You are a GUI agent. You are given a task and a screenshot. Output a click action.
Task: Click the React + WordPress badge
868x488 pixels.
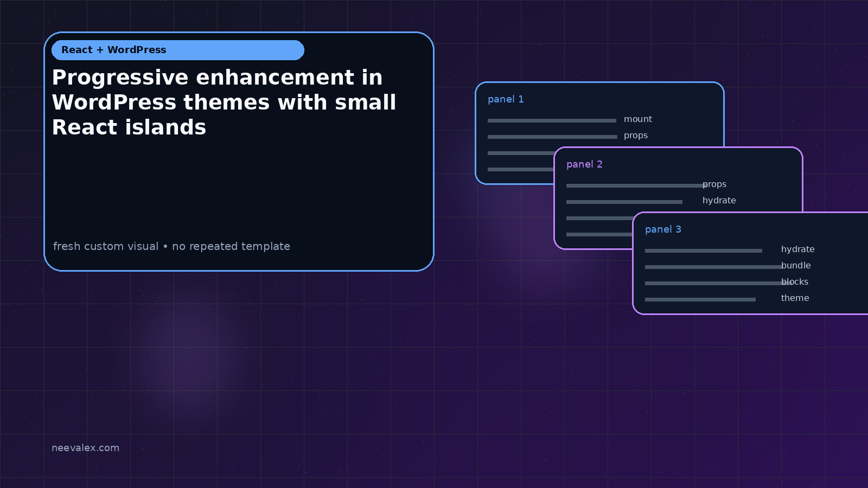pyautogui.click(x=178, y=50)
